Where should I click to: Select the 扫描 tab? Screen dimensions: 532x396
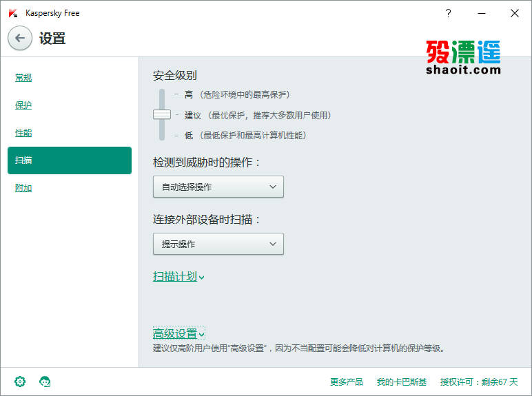pyautogui.click(x=70, y=160)
